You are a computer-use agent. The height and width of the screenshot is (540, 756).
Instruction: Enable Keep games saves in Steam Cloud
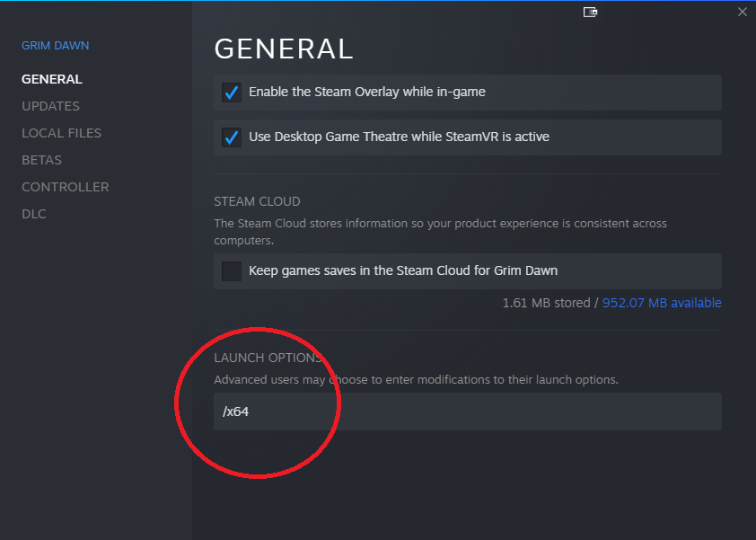[x=232, y=270]
